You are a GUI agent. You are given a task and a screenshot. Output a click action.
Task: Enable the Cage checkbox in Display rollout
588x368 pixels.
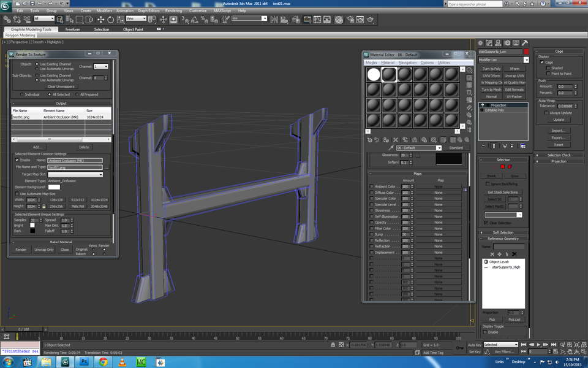pyautogui.click(x=541, y=62)
